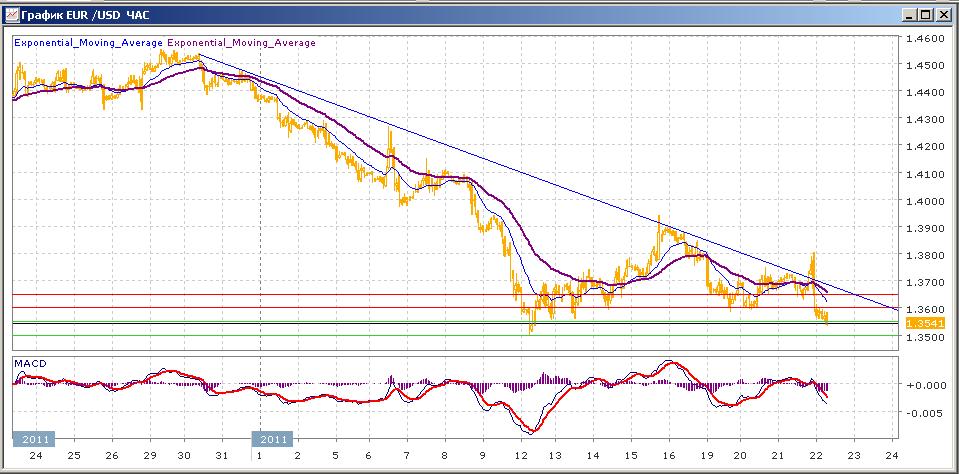The image size is (959, 474).
Task: Click the 1.3500 price axis label
Action: click(925, 337)
